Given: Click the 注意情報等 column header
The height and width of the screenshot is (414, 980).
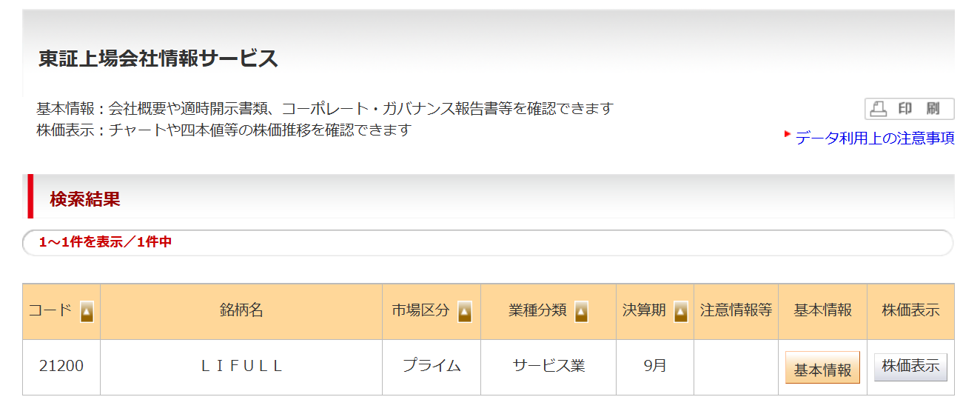Looking at the screenshot, I should coord(736,311).
